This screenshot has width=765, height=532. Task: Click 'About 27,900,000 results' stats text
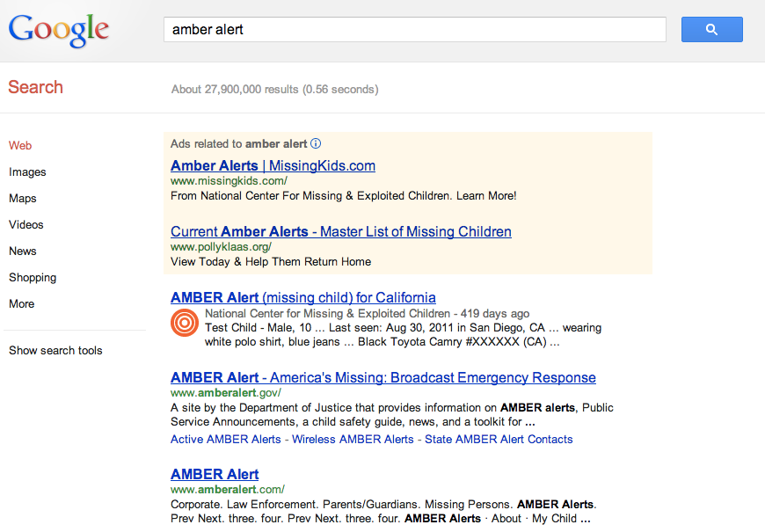pyautogui.click(x=274, y=90)
